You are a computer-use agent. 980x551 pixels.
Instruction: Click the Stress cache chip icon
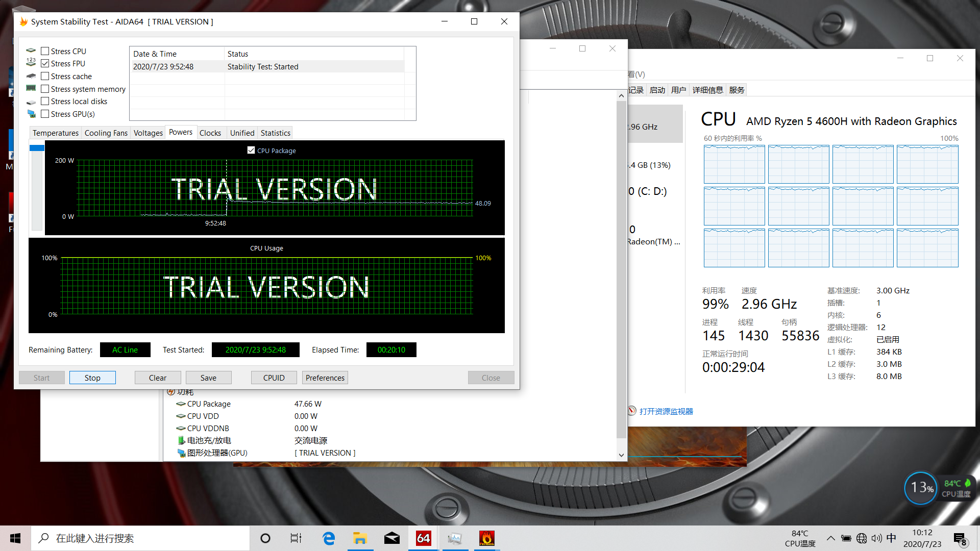(x=31, y=76)
